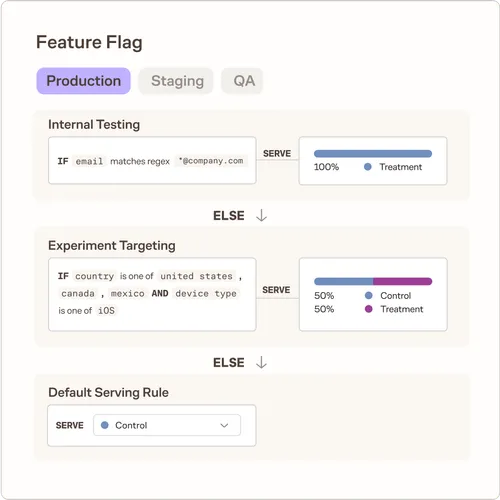Screen dimensions: 500x500
Task: Open the Control dropdown in Default Serving Rule
Action: pos(167,425)
